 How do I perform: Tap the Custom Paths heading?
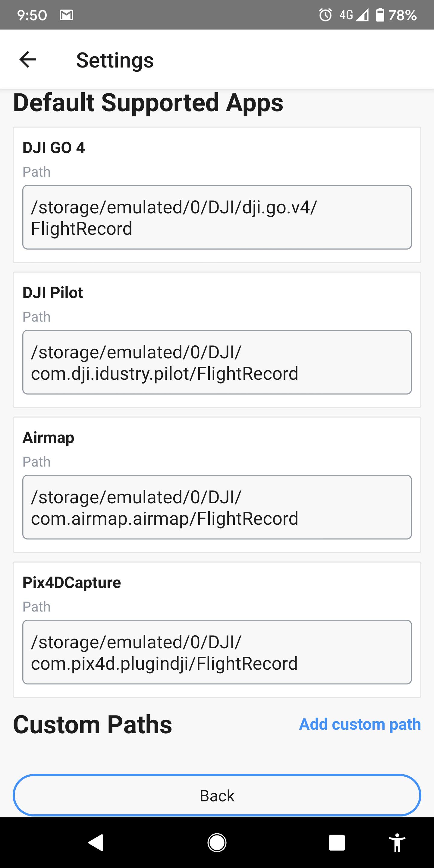(93, 725)
